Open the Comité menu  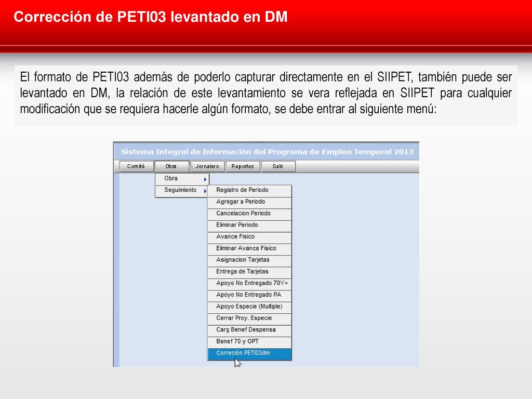[136, 166]
